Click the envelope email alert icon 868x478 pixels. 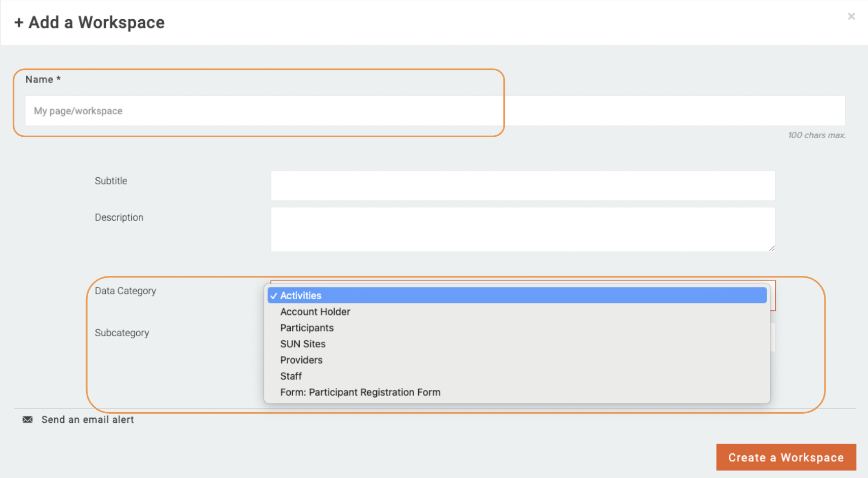[x=27, y=419]
